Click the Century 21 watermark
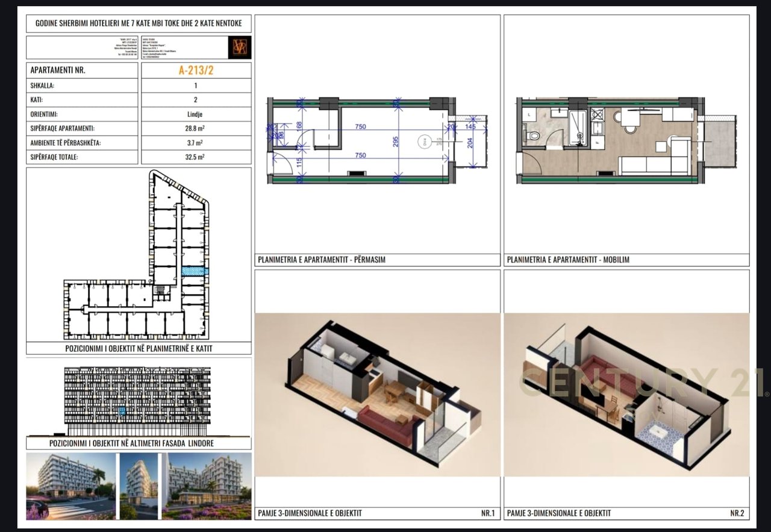Viewport: 771px width, 532px height. (x=641, y=383)
